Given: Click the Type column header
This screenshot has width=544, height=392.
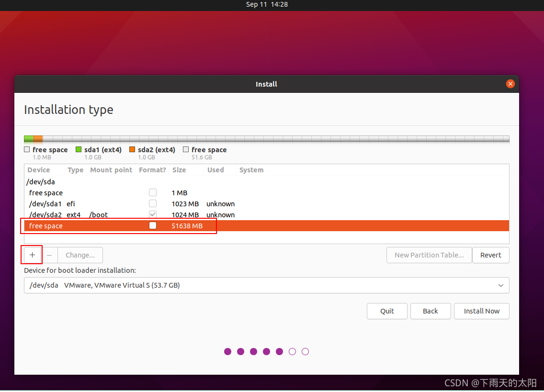Looking at the screenshot, I should pos(75,170).
